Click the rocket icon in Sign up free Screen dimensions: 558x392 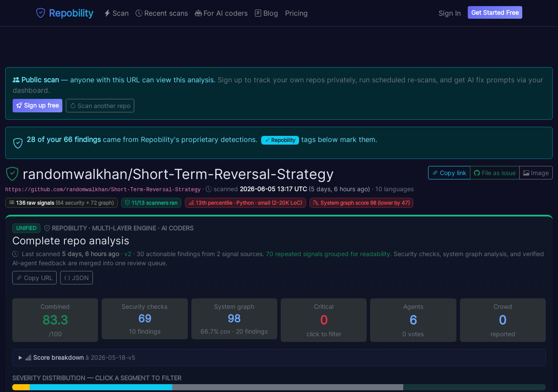click(x=19, y=105)
